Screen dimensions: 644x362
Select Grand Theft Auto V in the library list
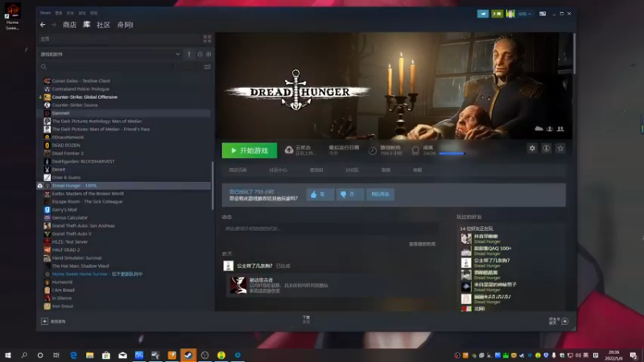click(72, 234)
